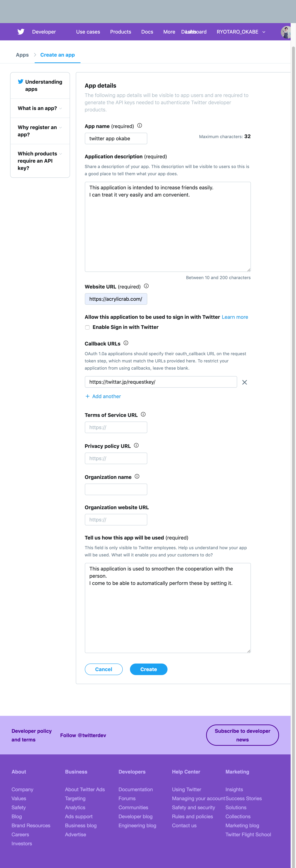Screen dimensions: 296x868
Task: Click the Organization name info icon
Action: (x=137, y=476)
